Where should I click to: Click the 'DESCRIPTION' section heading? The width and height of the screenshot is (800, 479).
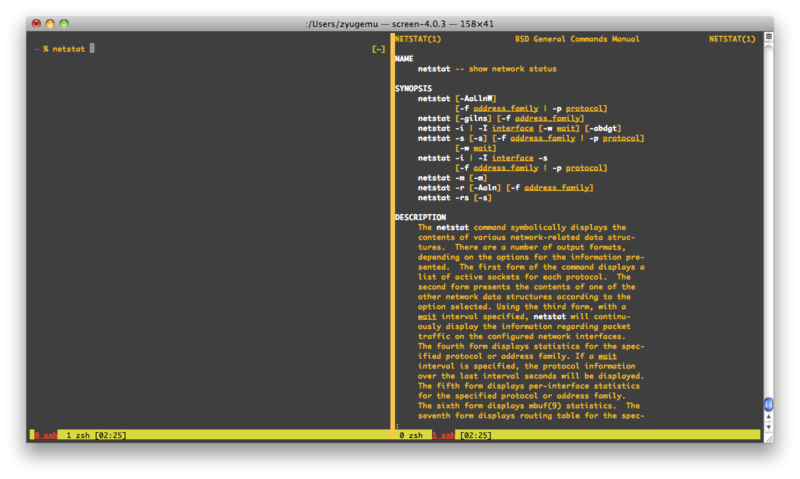(420, 217)
